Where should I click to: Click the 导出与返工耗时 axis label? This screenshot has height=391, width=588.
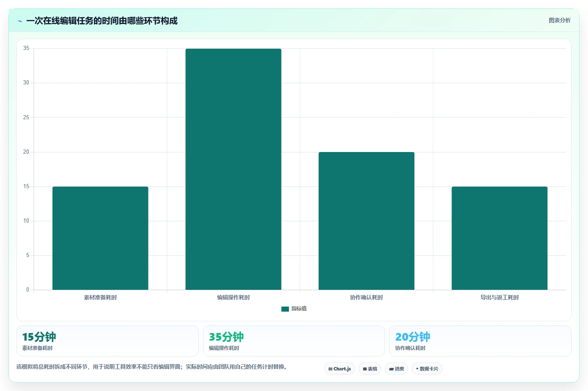click(x=499, y=297)
